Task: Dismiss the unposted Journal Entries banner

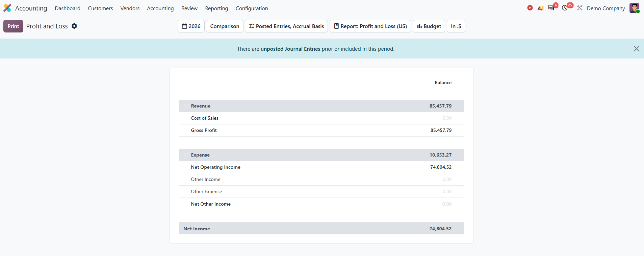Action: coord(636,49)
